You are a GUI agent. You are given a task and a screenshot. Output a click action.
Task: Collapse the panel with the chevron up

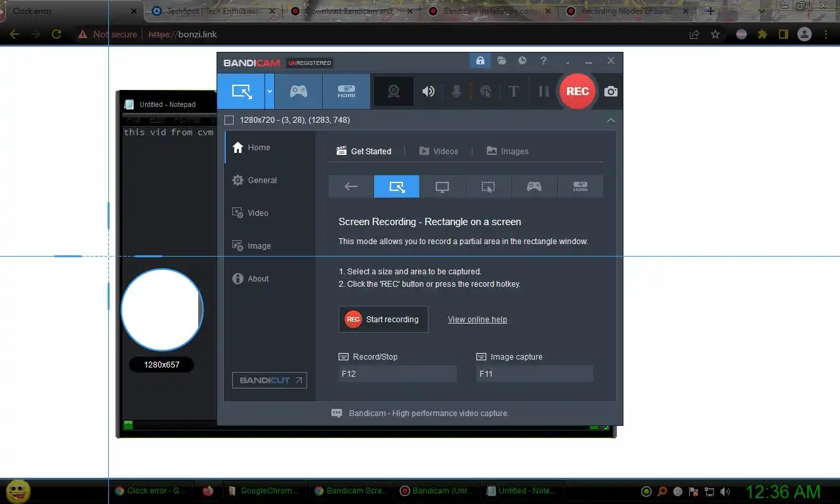point(611,120)
